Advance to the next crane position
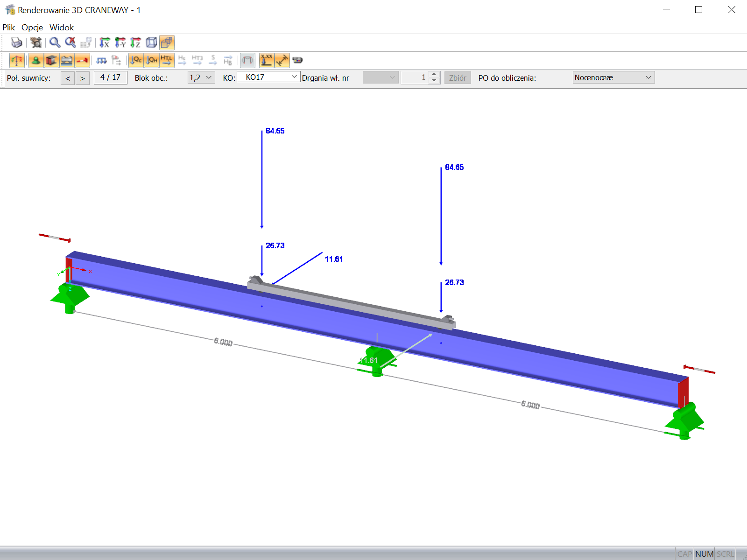747x560 pixels. pos(83,78)
